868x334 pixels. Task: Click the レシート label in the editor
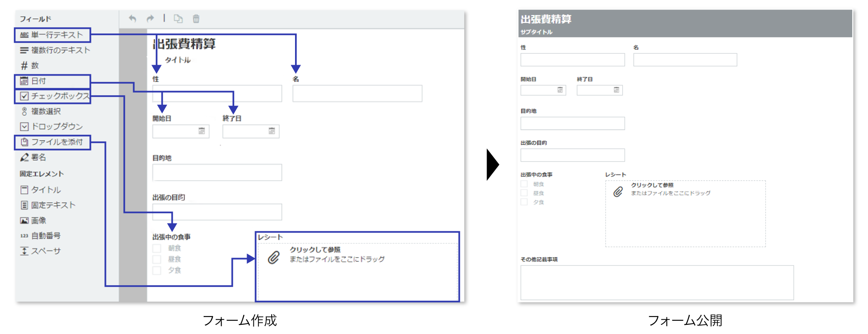[270, 237]
